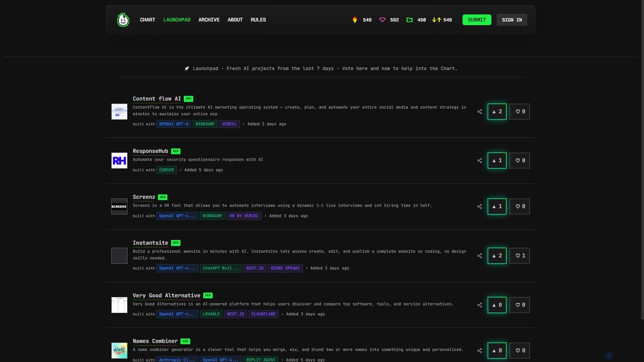Image resolution: width=644 pixels, height=362 pixels.
Task: Upvote Names Combiner
Action: point(497,350)
